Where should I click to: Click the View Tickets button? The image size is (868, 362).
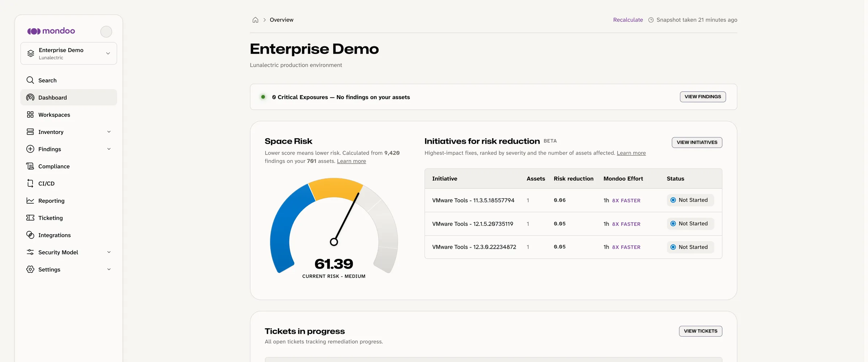pos(701,331)
